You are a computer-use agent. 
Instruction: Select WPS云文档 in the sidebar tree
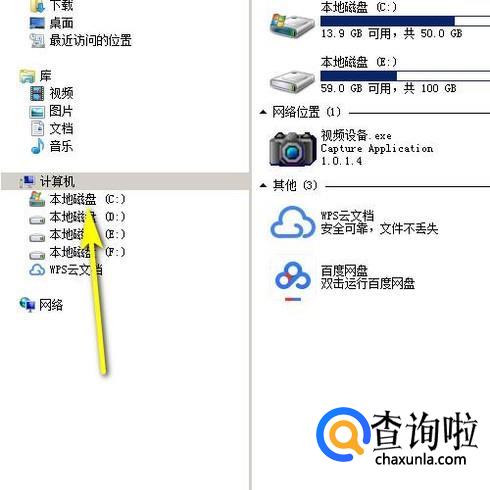(76, 269)
